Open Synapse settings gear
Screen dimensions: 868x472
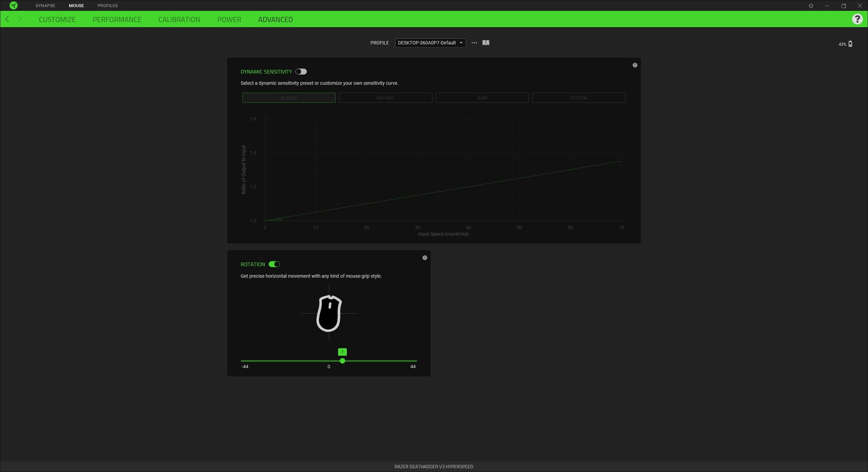(811, 6)
